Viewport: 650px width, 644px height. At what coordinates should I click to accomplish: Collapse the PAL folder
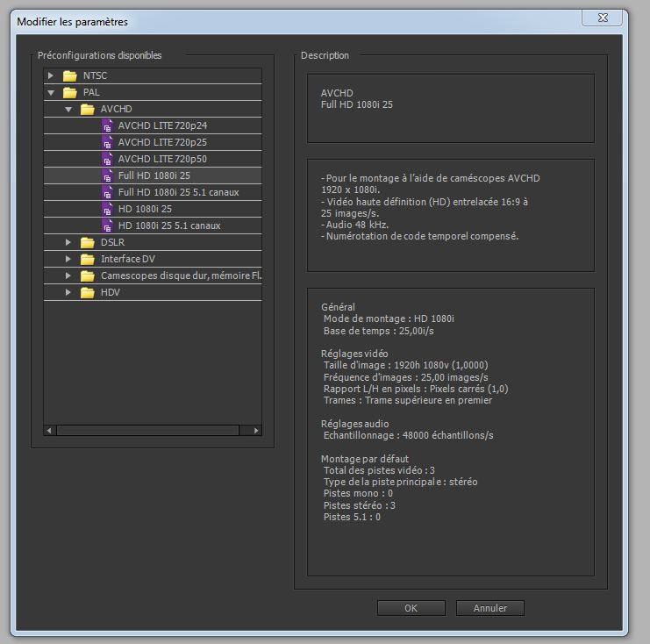click(x=51, y=93)
